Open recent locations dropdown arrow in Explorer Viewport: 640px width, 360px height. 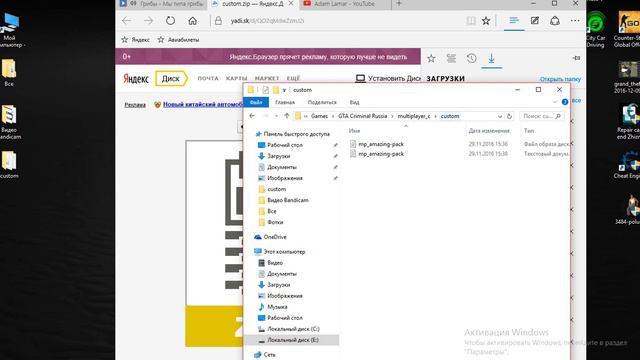(276, 116)
